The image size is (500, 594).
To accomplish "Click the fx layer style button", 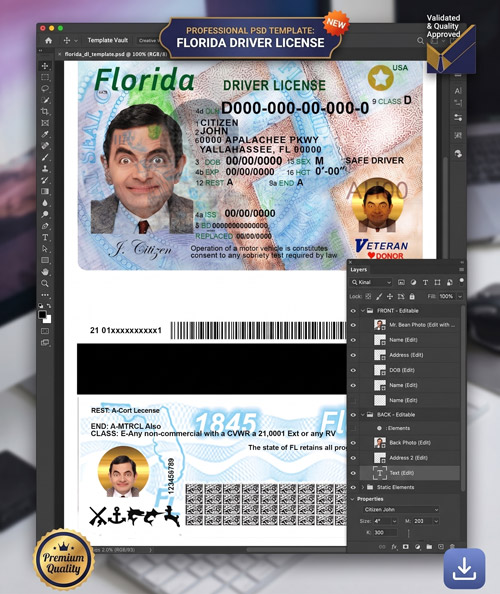I will 394,547.
